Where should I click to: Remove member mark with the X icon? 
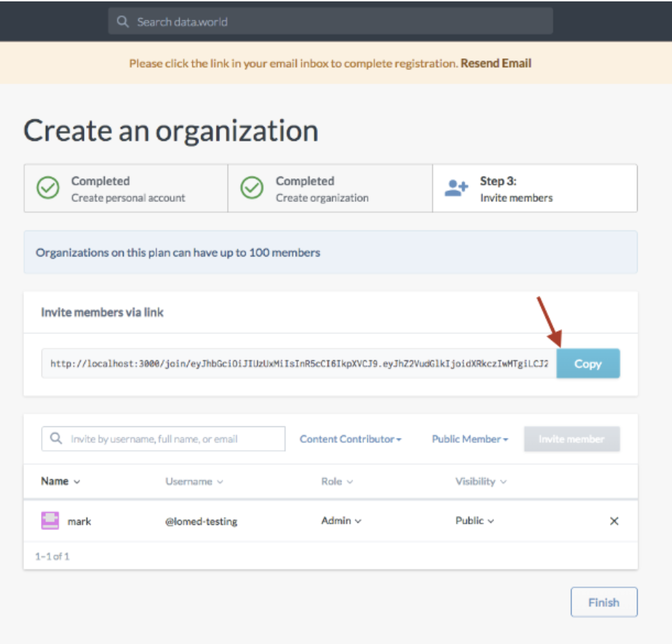[614, 521]
